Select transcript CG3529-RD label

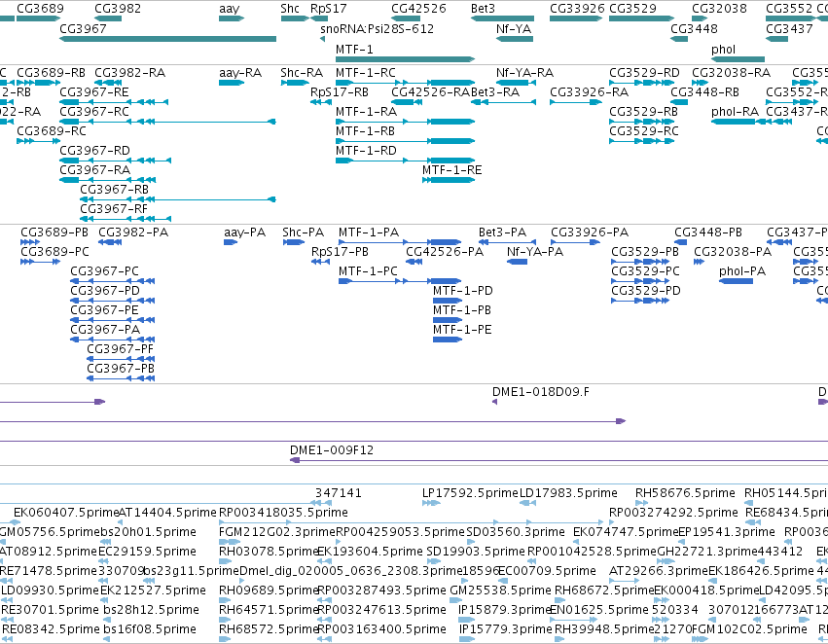click(x=644, y=73)
